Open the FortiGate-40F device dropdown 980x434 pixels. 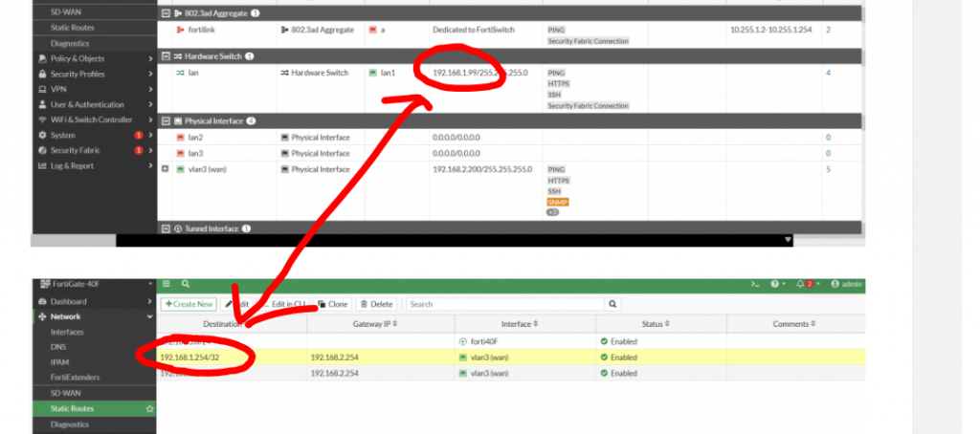coord(97,284)
